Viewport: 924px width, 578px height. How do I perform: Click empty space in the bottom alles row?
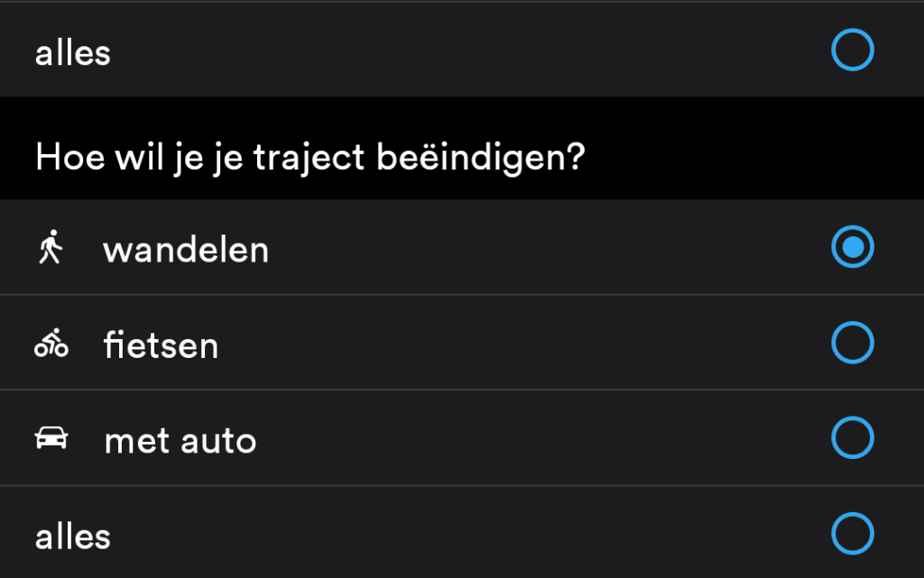click(471, 533)
